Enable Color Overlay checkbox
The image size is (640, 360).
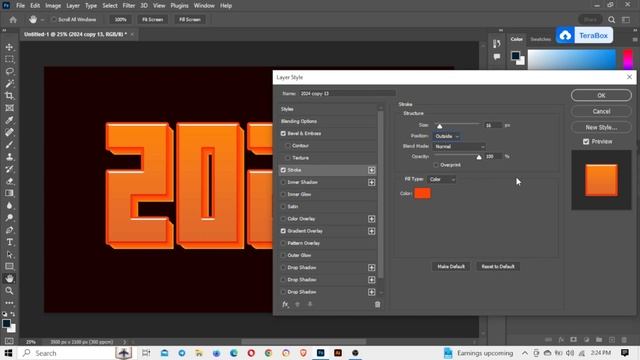[x=283, y=219]
